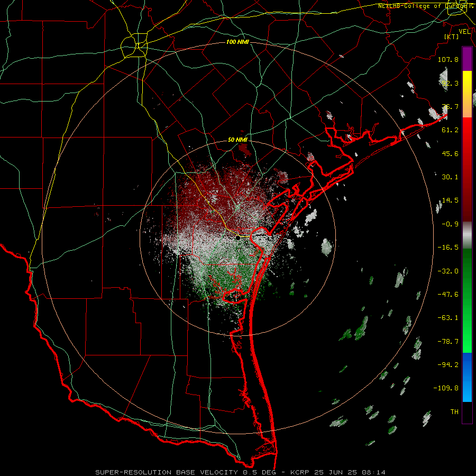The width and height of the screenshot is (476, 476).
Task: Click the VEL legend title
Action: tap(464, 32)
